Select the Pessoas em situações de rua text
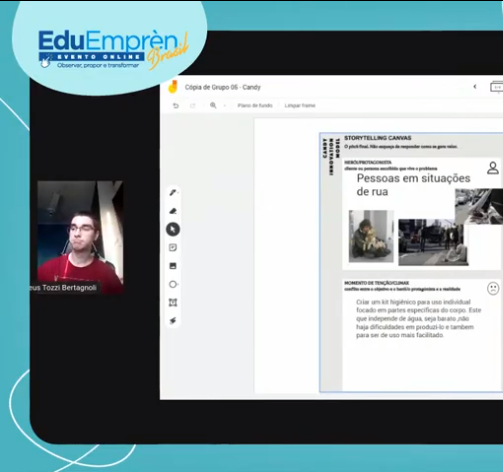Screen dimensions: 503x472 pyautogui.click(x=413, y=185)
